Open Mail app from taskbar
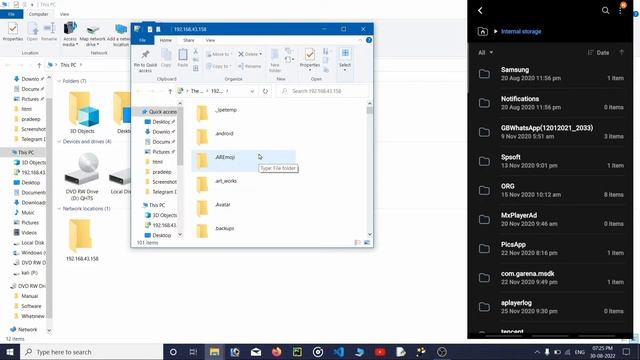Image resolution: width=640 pixels, height=360 pixels. pos(256,352)
